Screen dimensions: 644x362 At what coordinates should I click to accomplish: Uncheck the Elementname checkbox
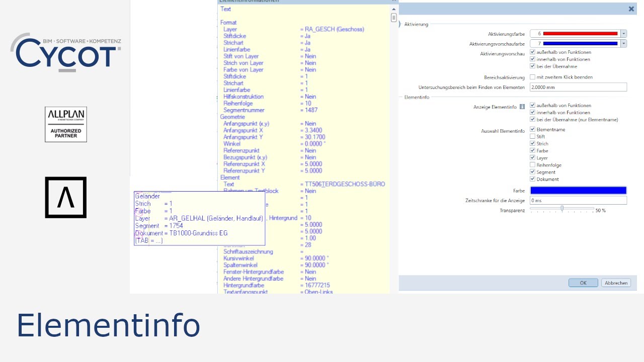click(x=532, y=129)
